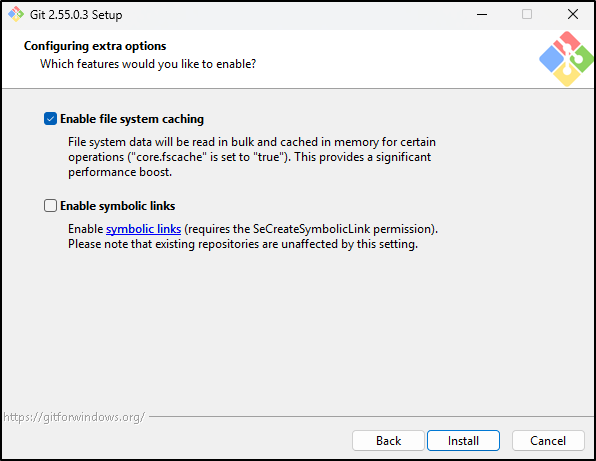
Task: Close the Git Setup wizard window
Action: click(572, 14)
